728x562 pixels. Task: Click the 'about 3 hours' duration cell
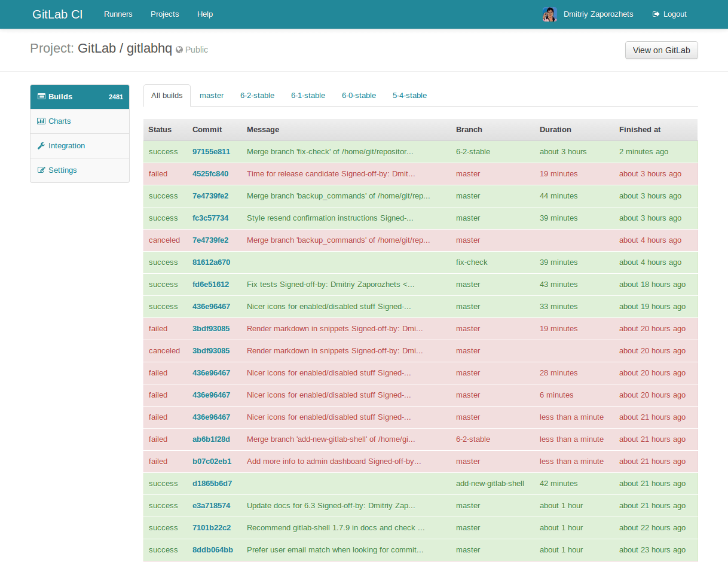pos(563,152)
